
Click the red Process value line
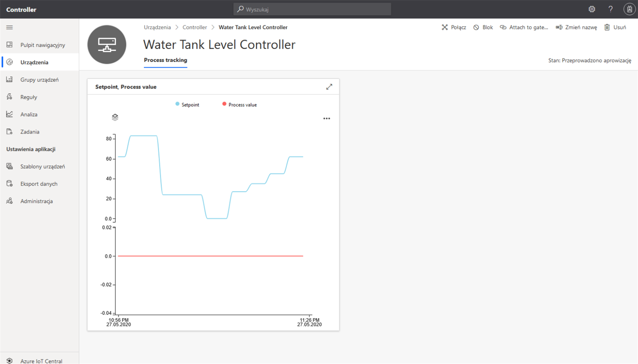point(211,256)
